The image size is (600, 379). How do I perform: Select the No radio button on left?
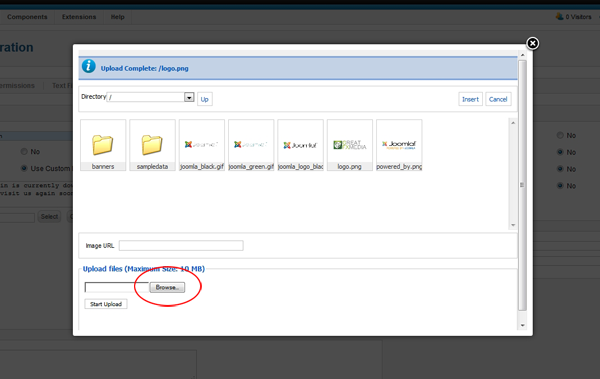point(24,152)
